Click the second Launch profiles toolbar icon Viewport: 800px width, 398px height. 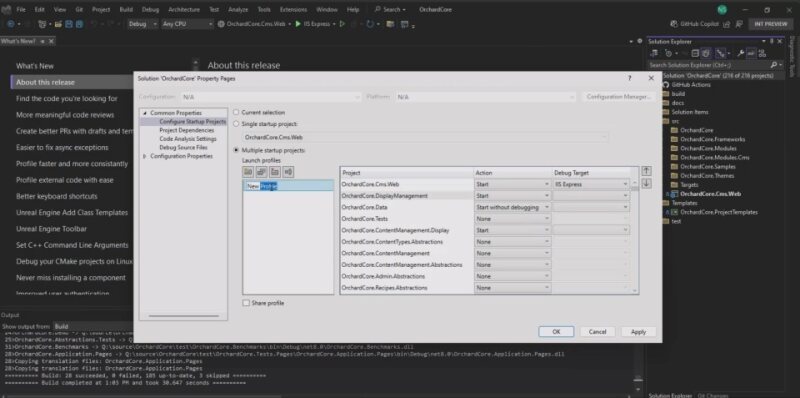coord(262,172)
